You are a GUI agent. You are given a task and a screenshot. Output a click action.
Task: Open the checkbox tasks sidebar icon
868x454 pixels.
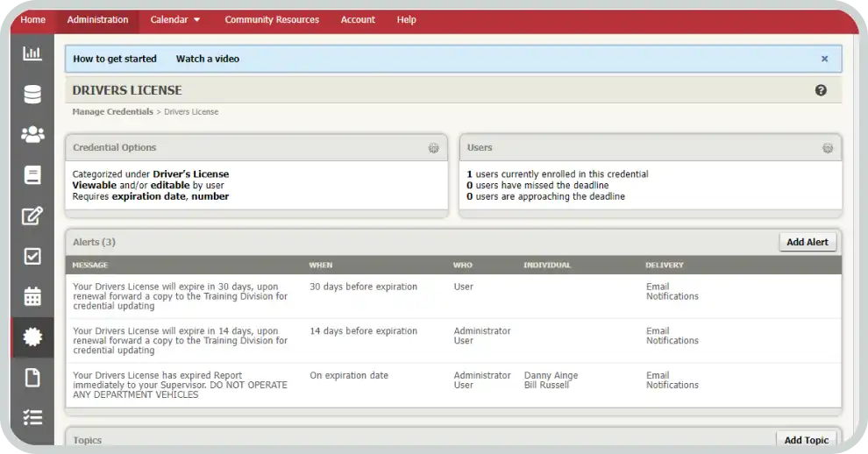pos(32,256)
